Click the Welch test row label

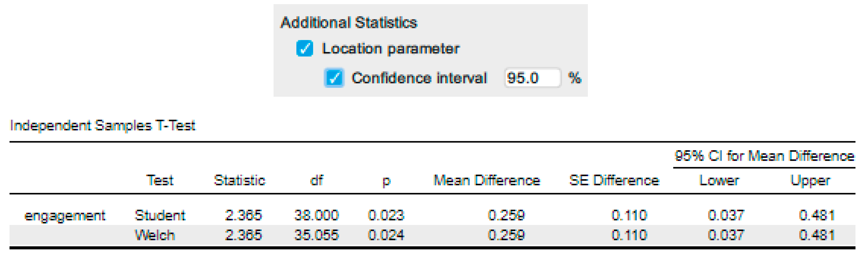155,235
